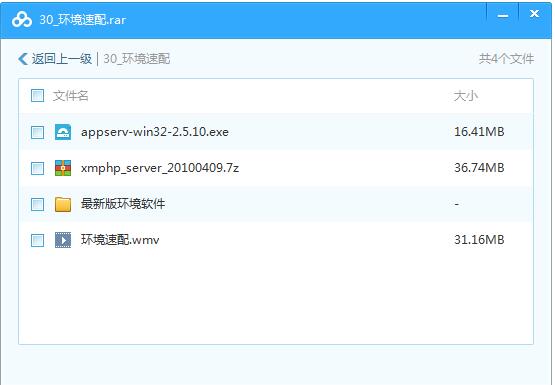This screenshot has height=385, width=555.
Task: Click the 31.16MB size value
Action: (x=479, y=240)
